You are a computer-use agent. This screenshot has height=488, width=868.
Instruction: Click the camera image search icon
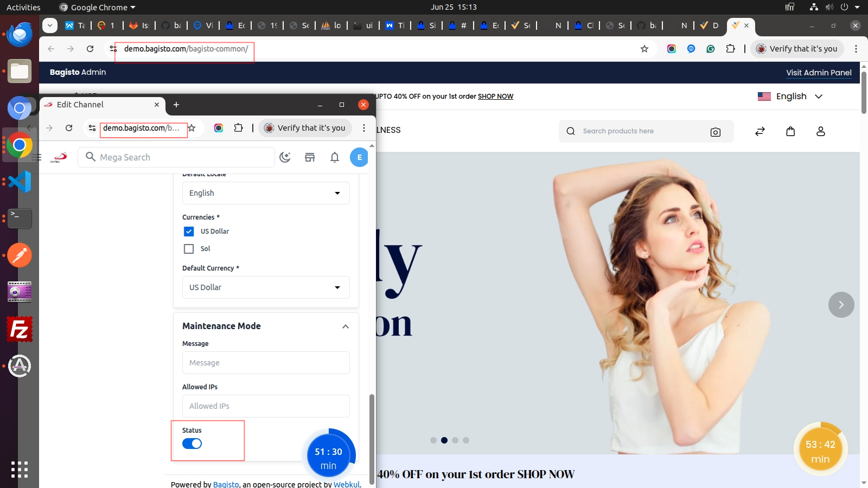[x=715, y=132]
